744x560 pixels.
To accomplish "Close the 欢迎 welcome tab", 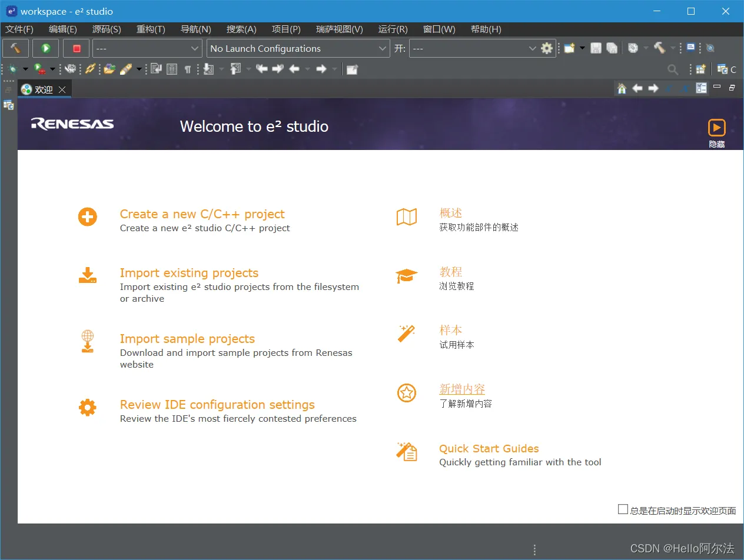I will pyautogui.click(x=61, y=89).
